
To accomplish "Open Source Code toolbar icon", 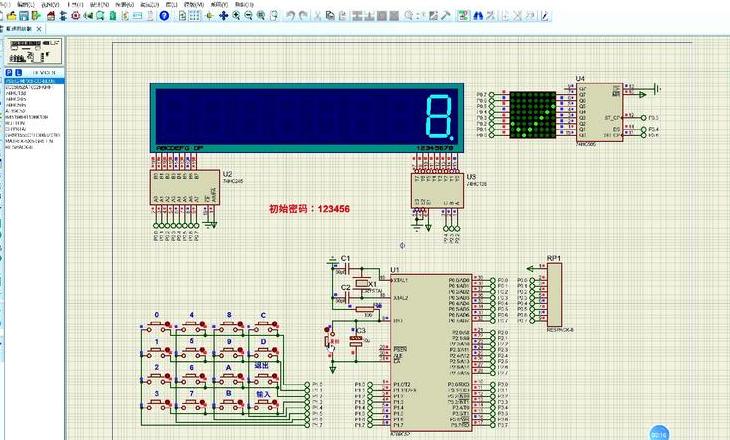I will coord(137,16).
